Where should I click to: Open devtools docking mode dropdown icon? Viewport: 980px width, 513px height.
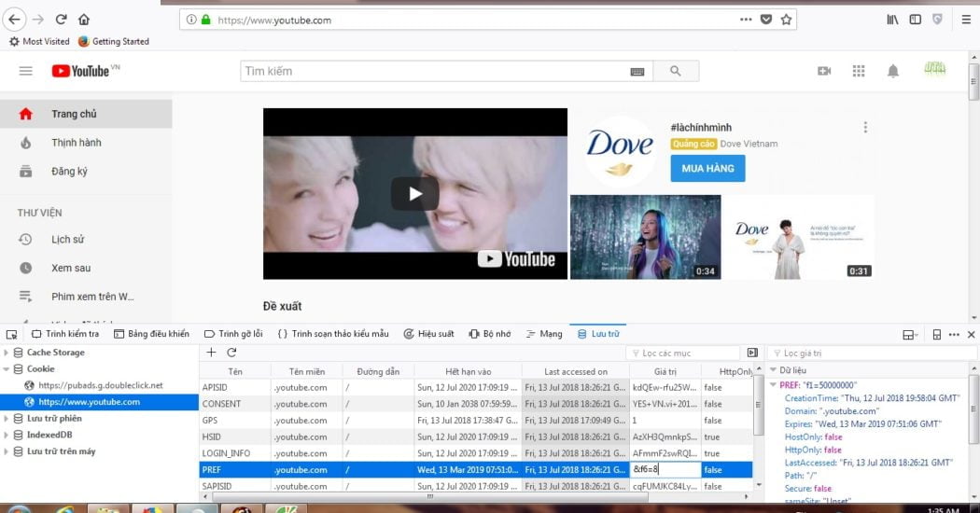(x=910, y=334)
